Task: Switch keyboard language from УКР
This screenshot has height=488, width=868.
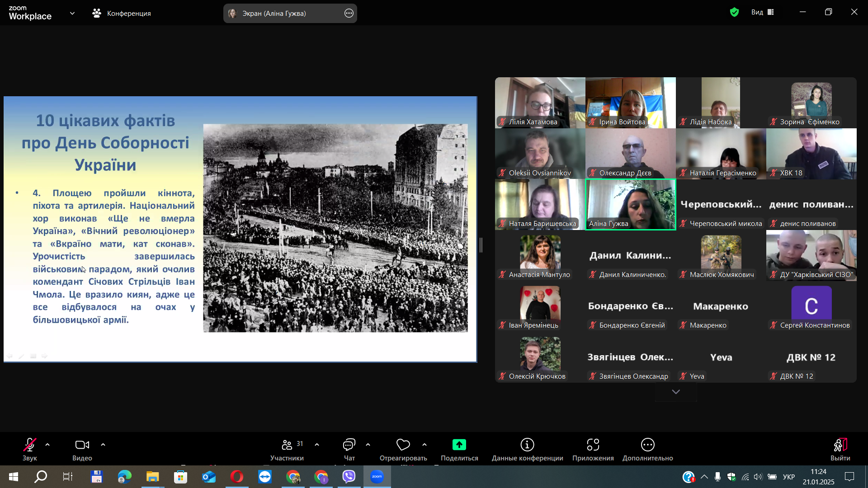Action: [x=789, y=477]
